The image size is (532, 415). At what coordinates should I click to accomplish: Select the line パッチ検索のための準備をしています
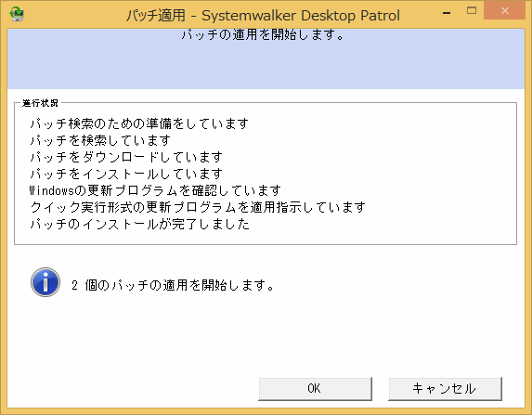[x=139, y=123]
